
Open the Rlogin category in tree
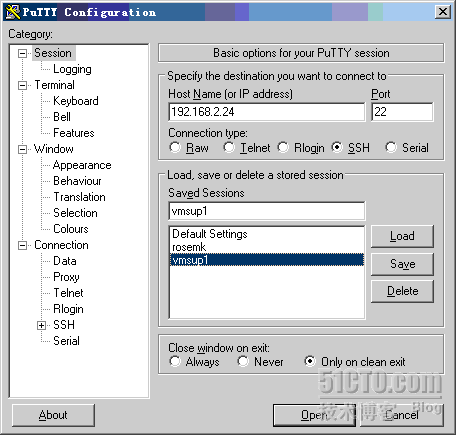point(68,309)
